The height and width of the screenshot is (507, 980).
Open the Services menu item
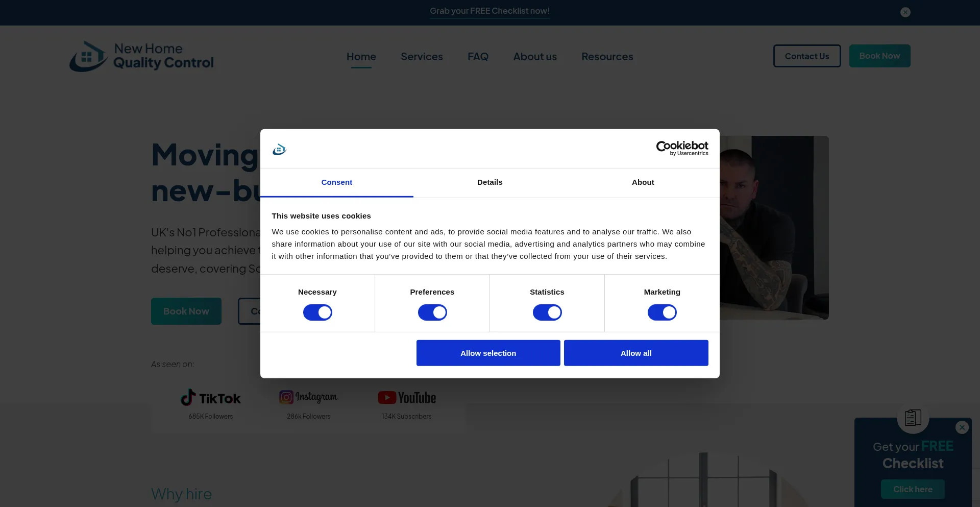point(422,57)
